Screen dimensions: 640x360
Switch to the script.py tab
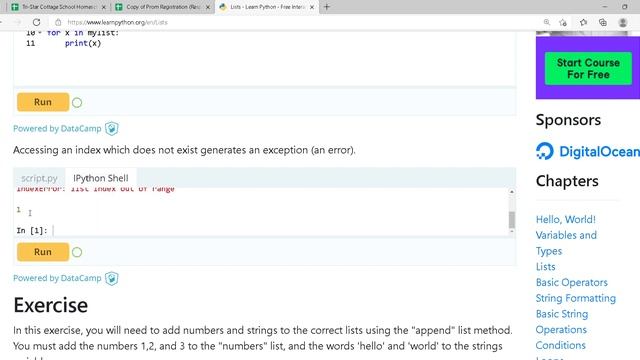(39, 178)
